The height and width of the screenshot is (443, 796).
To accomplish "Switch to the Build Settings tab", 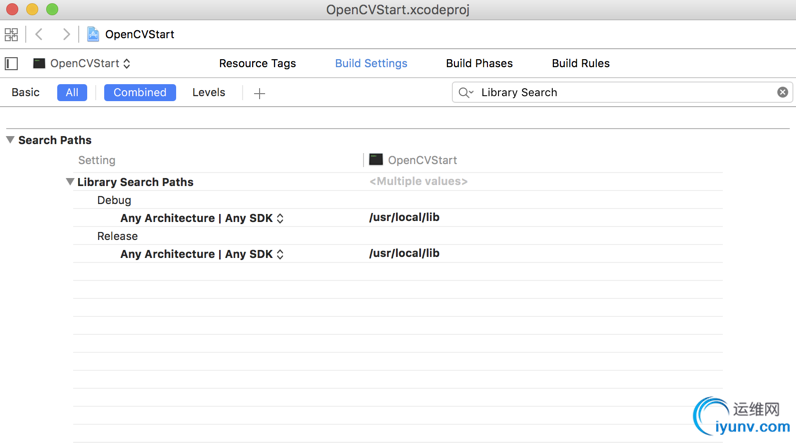I will 371,63.
